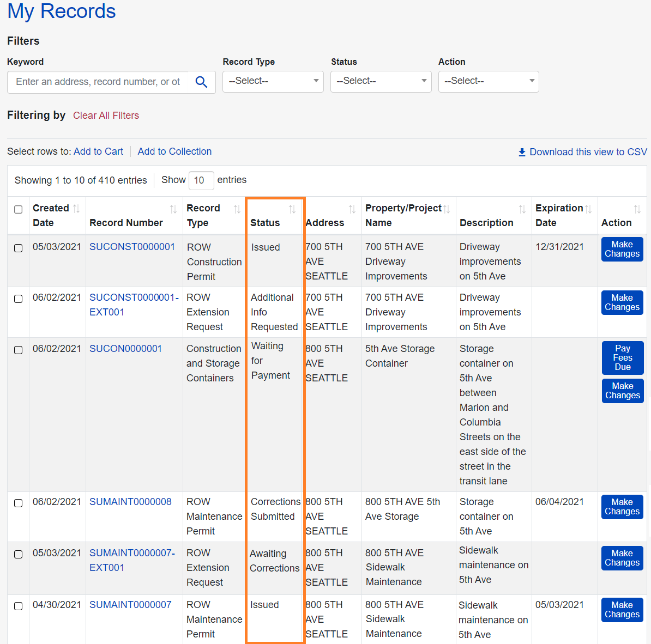Screen dimensions: 651x644
Task: Sort by Expiration Date column arrows
Action: click(588, 209)
